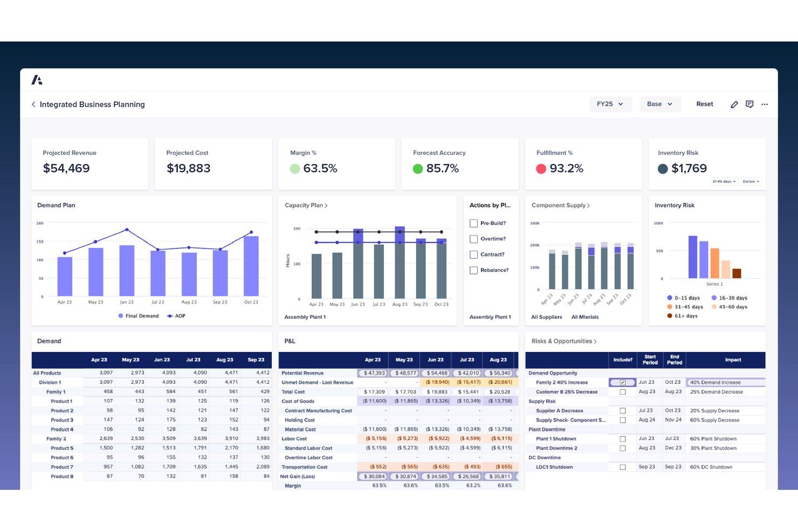This screenshot has width=798, height=532.
Task: Open the Dollars unit dropdown
Action: click(751, 182)
